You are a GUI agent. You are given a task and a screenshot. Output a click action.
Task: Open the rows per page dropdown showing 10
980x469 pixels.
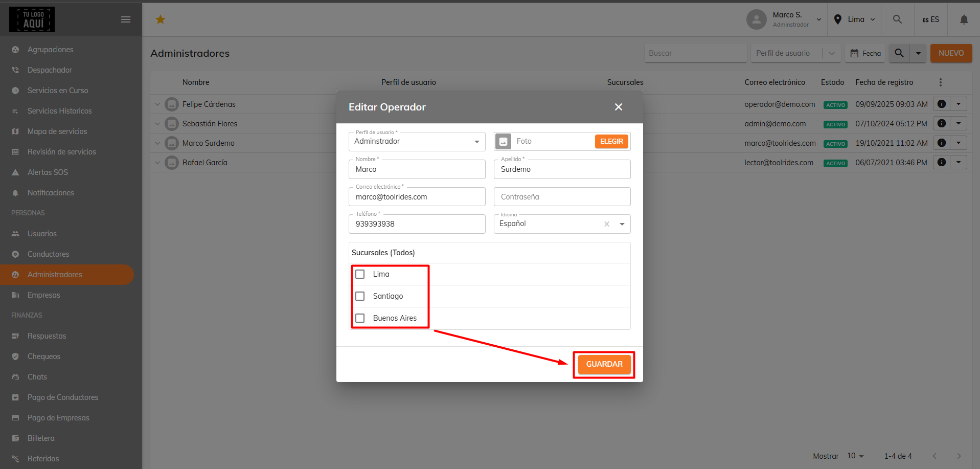[855, 456]
